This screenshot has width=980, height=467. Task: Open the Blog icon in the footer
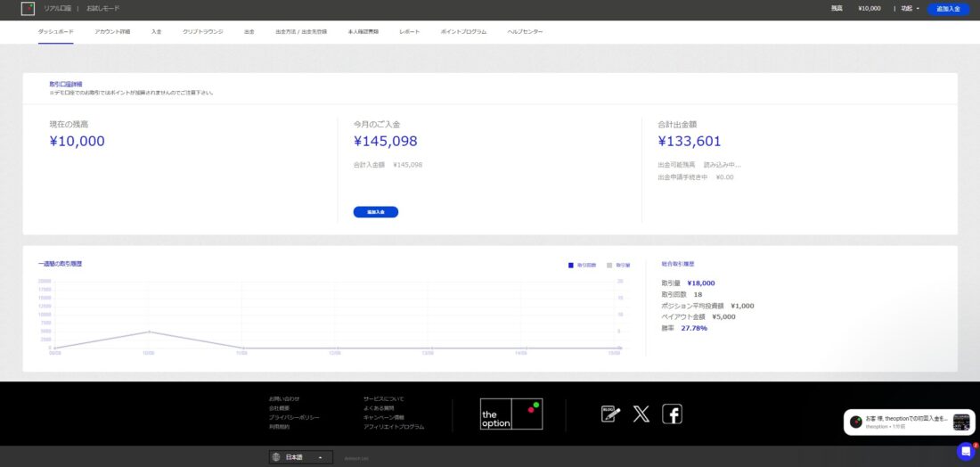610,414
